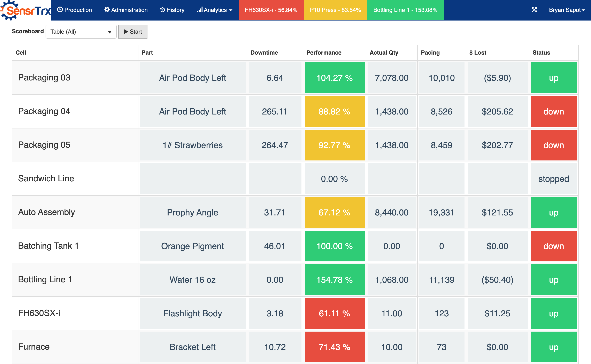Toggle the yellow P10 Press status indicator
591x364 pixels.
click(335, 10)
